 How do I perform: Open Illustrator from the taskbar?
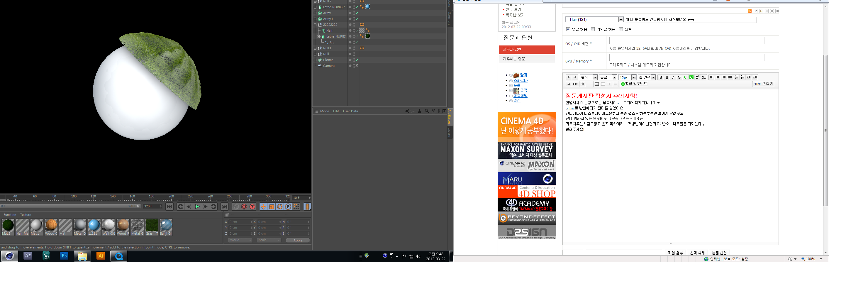click(100, 256)
